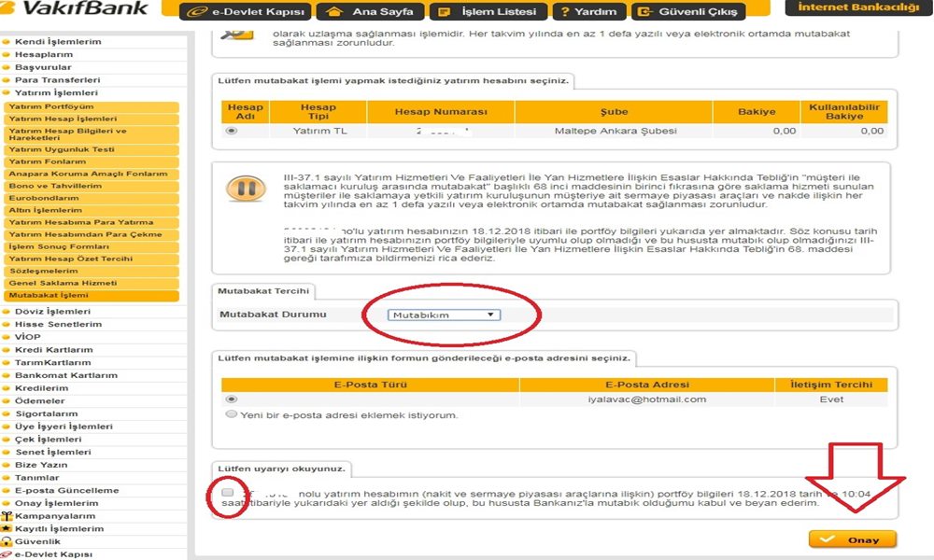Open İşlem Sonuç Formları submenu item
Image resolution: width=934 pixels, height=560 pixels.
point(92,246)
